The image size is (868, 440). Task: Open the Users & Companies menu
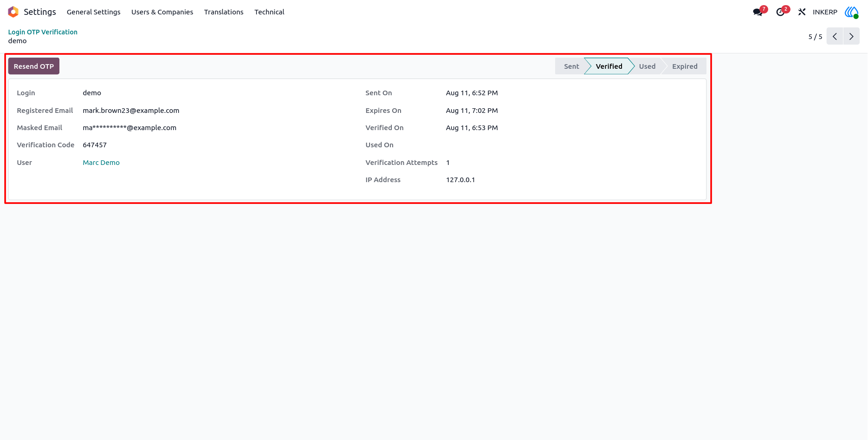click(162, 12)
